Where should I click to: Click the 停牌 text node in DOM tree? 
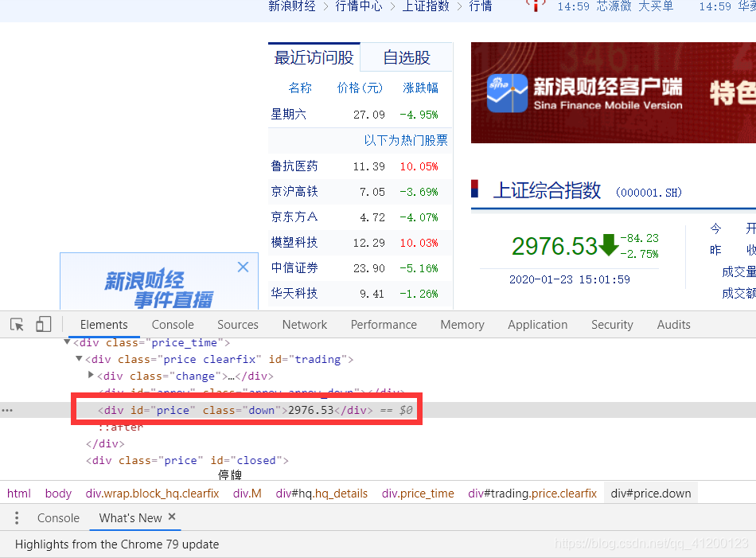tap(229, 475)
